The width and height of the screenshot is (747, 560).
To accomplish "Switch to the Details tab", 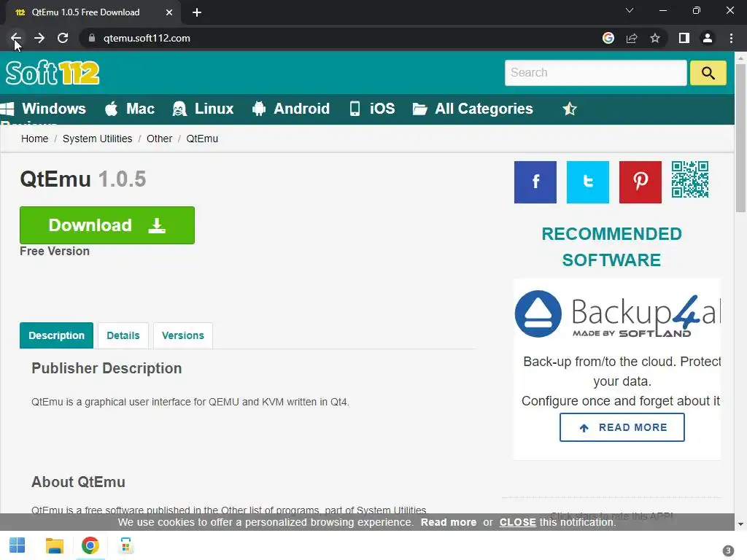I will tap(123, 335).
